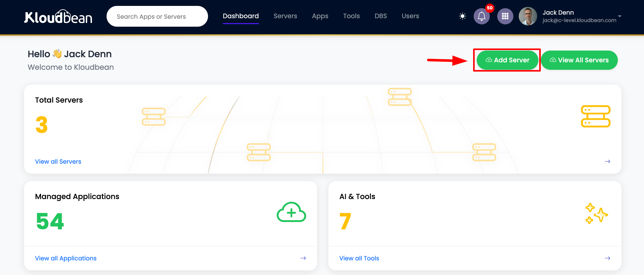
Task: Click the Managed Applications count 54
Action: pos(50,221)
